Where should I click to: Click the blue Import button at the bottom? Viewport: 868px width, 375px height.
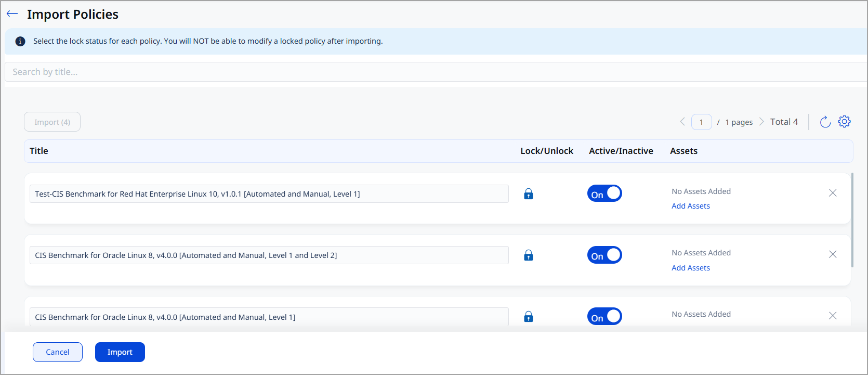point(120,352)
